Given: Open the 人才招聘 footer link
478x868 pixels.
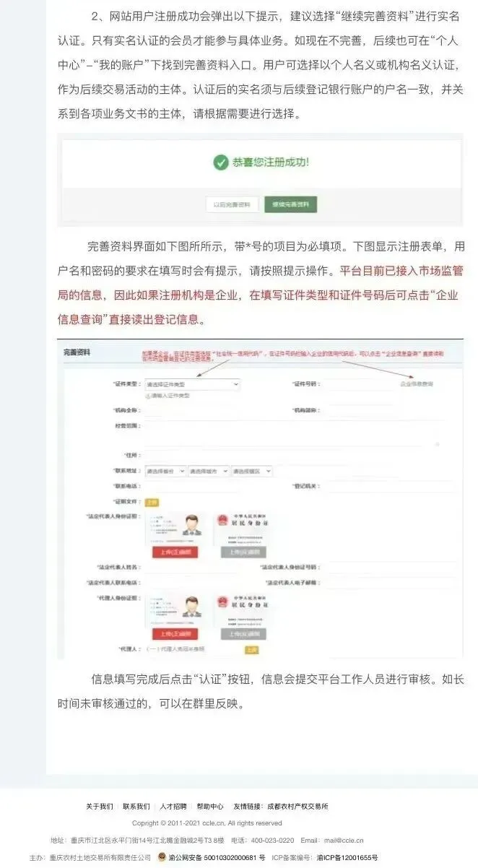Looking at the screenshot, I should (173, 806).
